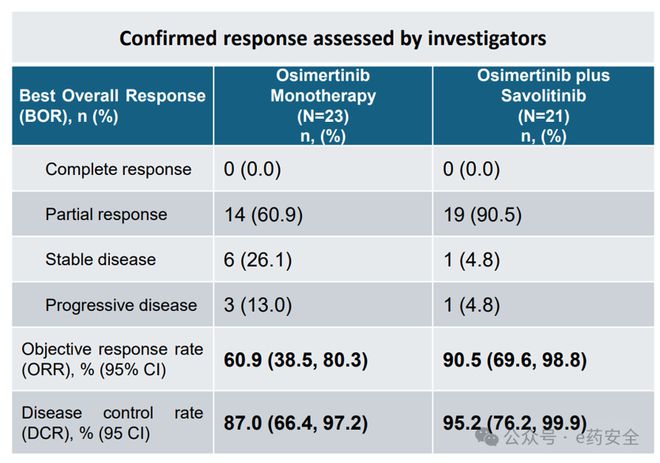This screenshot has width=660, height=463.
Task: Click the 19 (90.5) partial response value
Action: click(x=483, y=215)
